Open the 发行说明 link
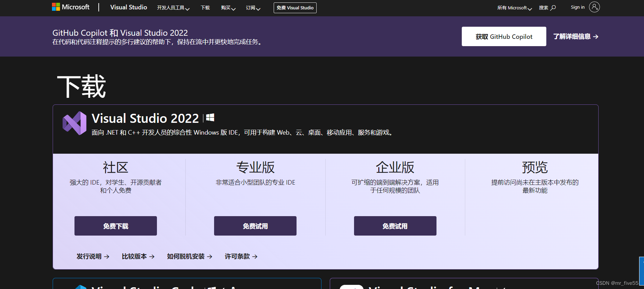 [x=93, y=256]
